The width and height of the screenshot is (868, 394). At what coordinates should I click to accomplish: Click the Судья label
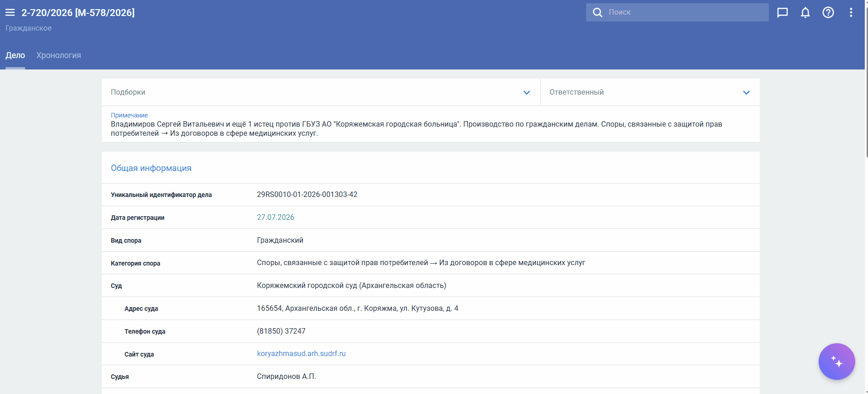[120, 377]
